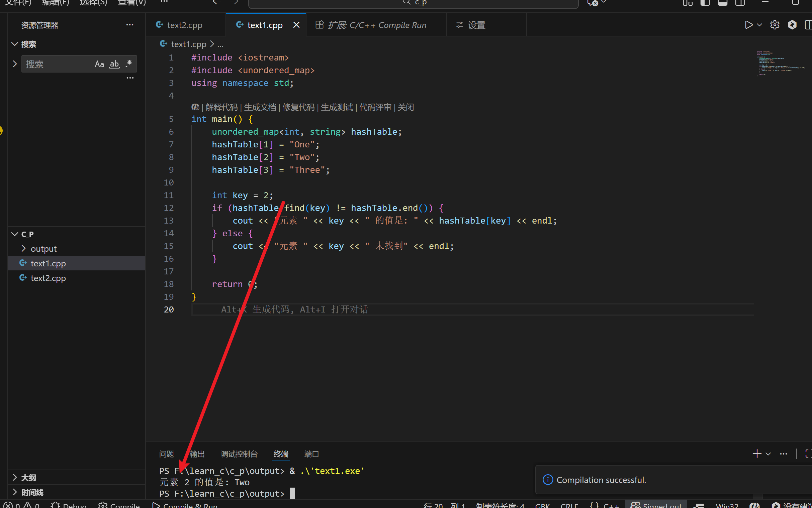The image size is (812, 508).
Task: Click the 生成测试 code lens link
Action: coord(337,107)
